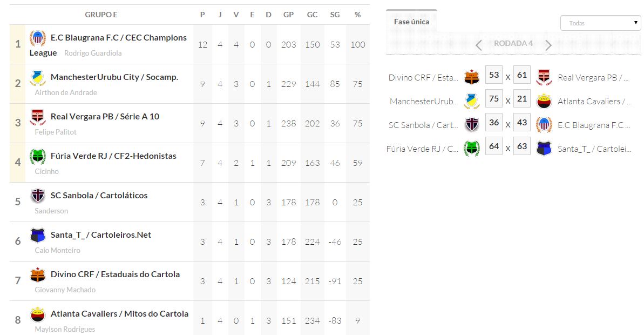Click the ManchesterUrubu City crest in standings

(x=38, y=77)
